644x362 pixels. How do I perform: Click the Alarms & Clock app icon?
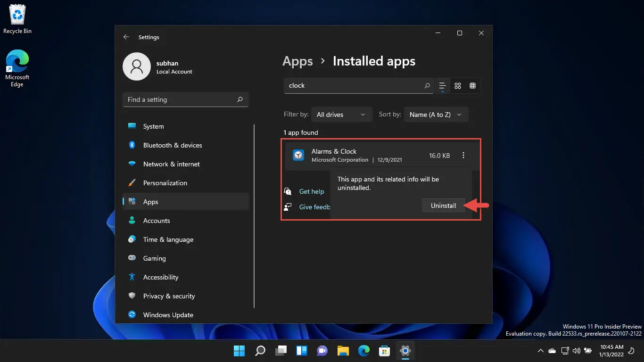298,155
